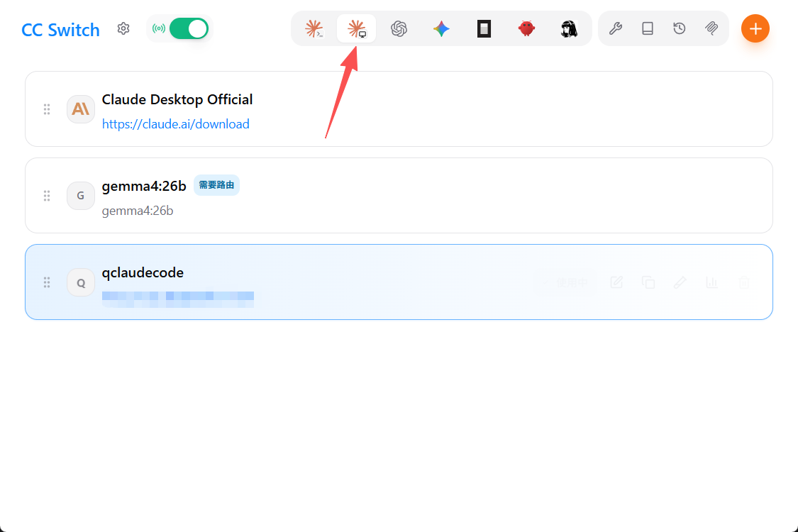Grab the drag handle of Claude Desktop Official
The width and height of the screenshot is (798, 532).
(x=47, y=109)
